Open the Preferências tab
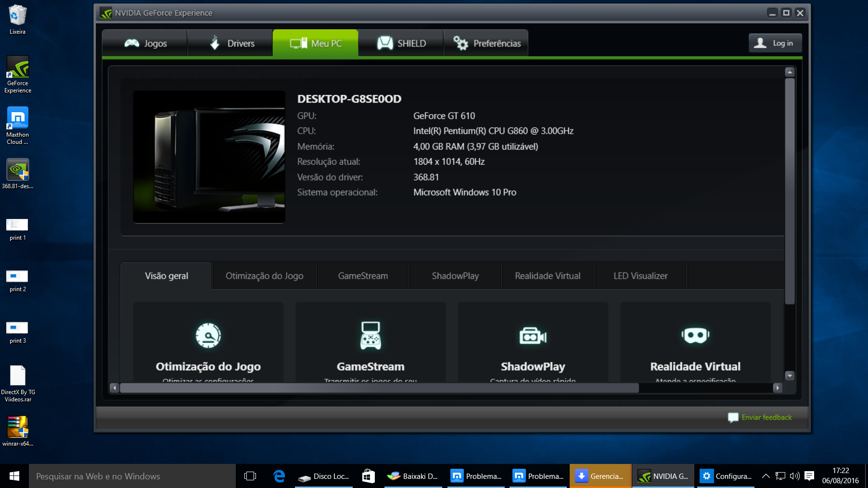Screen dimensions: 868x488 pyautogui.click(x=486, y=43)
